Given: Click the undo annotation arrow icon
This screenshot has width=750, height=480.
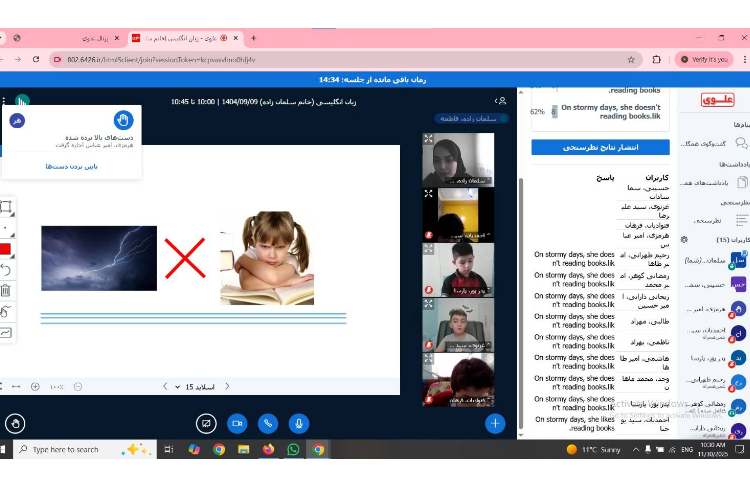Looking at the screenshot, I should point(6,270).
